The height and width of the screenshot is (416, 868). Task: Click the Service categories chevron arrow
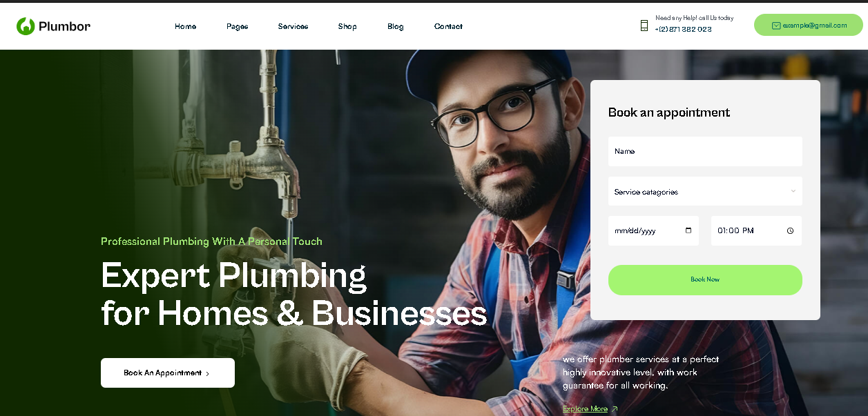click(793, 191)
